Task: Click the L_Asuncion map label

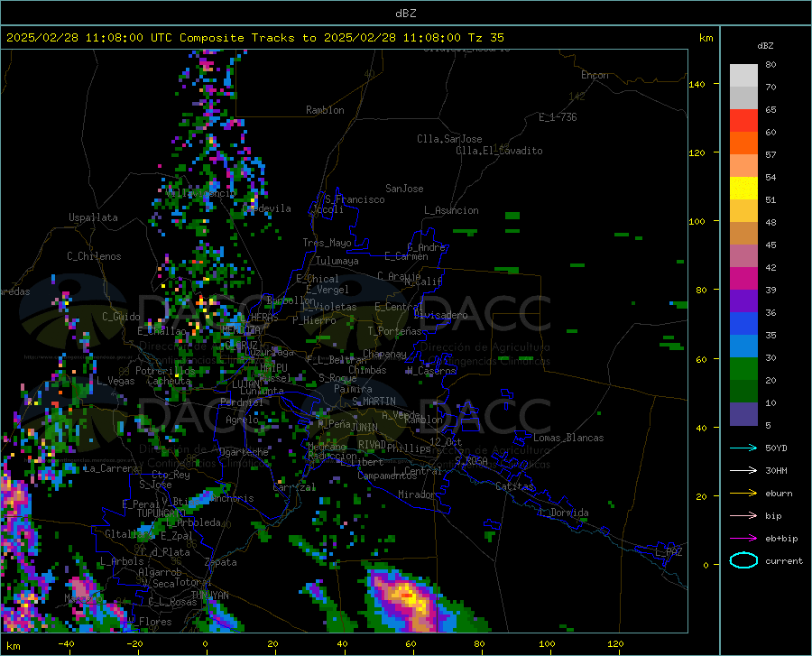Action: pyautogui.click(x=451, y=210)
